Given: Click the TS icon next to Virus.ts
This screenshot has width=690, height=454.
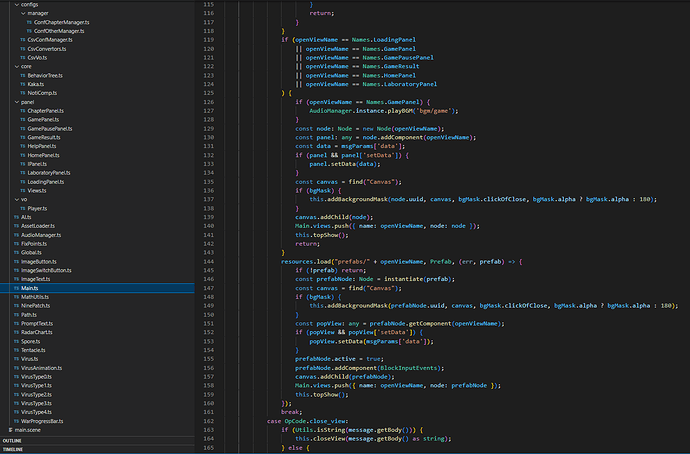Looking at the screenshot, I should click(x=16, y=358).
